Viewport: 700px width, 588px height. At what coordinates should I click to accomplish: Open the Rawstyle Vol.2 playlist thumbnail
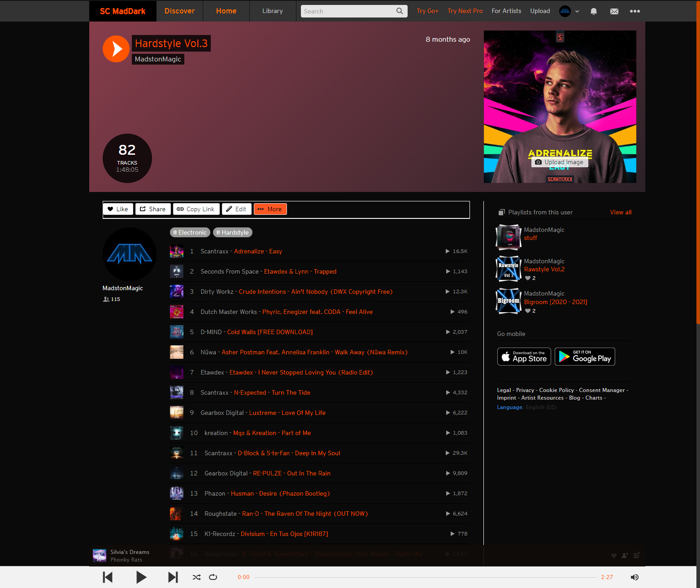point(508,268)
